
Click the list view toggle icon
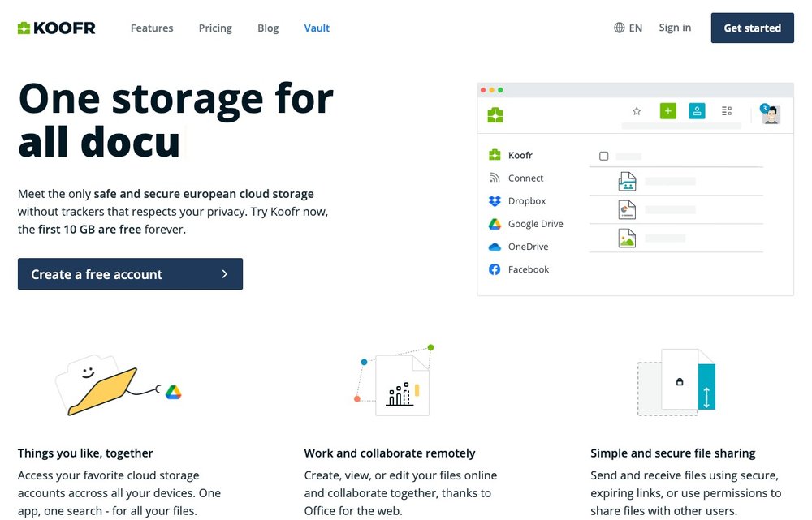point(727,110)
